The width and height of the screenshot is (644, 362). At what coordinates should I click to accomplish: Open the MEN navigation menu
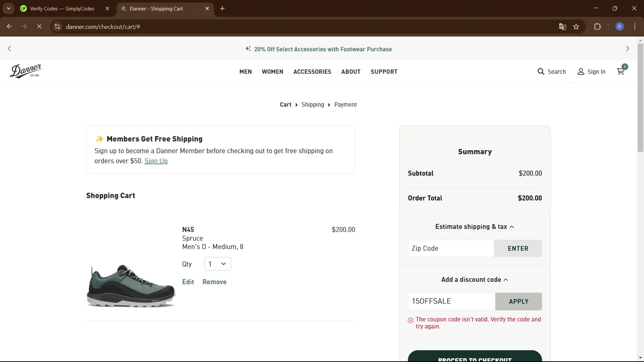coord(246,72)
